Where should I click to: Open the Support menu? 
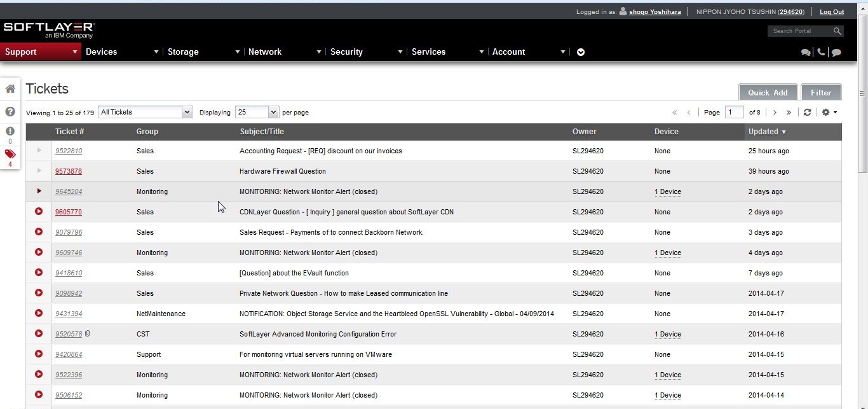(x=40, y=52)
